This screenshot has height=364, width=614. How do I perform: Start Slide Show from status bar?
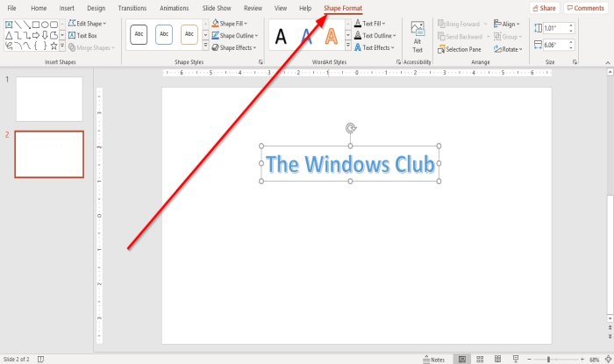516,360
